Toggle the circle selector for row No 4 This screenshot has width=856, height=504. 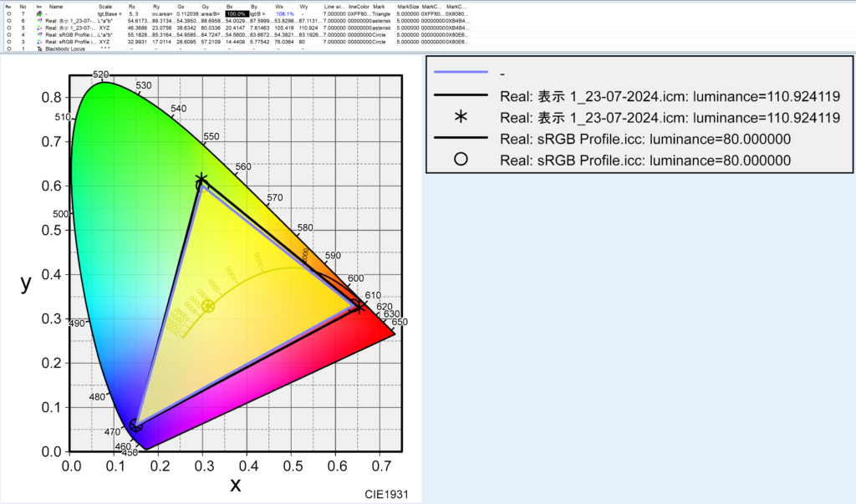[x=8, y=35]
